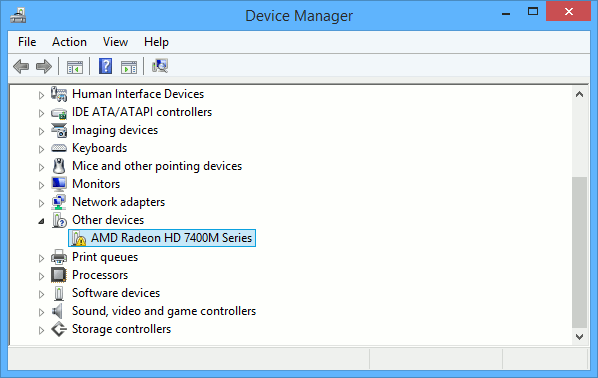
Task: Open the View menu
Action: [115, 42]
